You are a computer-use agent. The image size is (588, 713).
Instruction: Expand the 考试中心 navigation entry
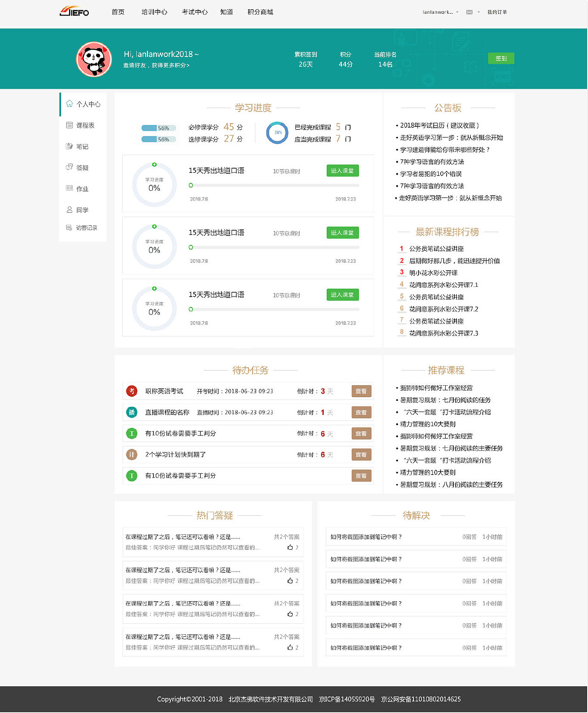[x=194, y=12]
